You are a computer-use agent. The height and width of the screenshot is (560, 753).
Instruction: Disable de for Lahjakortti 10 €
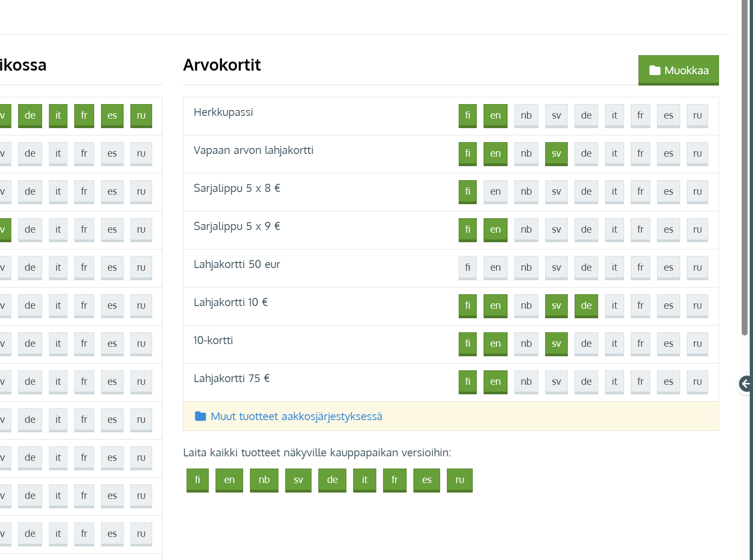tap(586, 306)
